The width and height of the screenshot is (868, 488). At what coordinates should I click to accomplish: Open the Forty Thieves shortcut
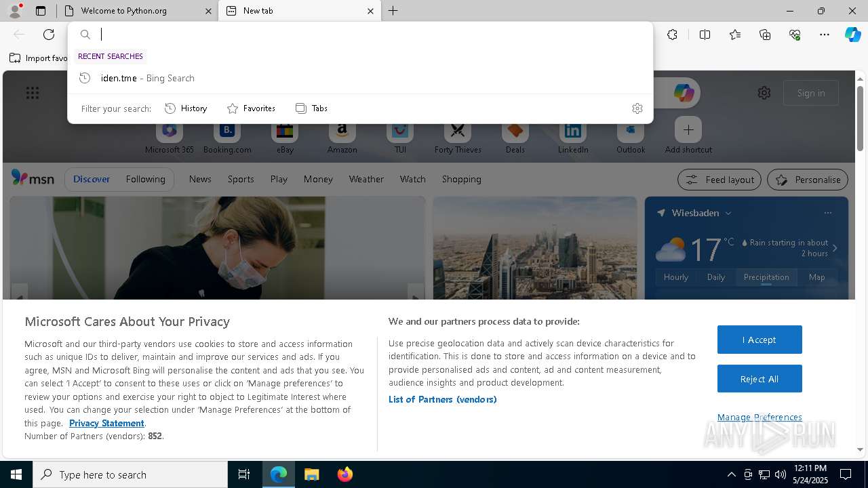pyautogui.click(x=458, y=136)
